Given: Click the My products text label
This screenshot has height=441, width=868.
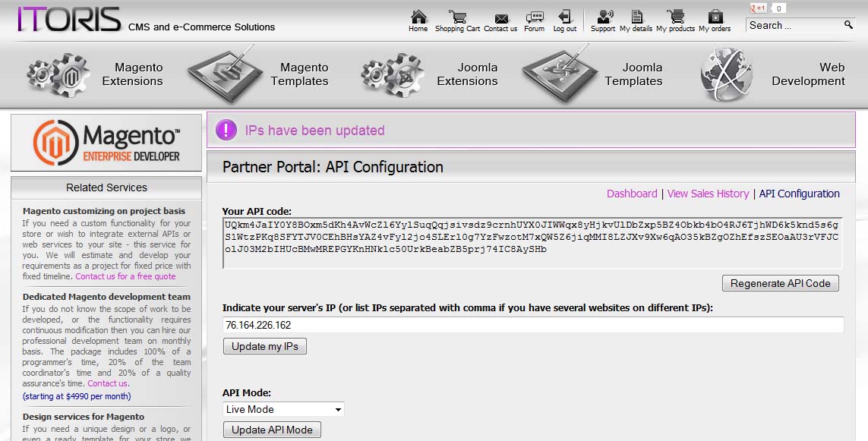Looking at the screenshot, I should point(675,29).
